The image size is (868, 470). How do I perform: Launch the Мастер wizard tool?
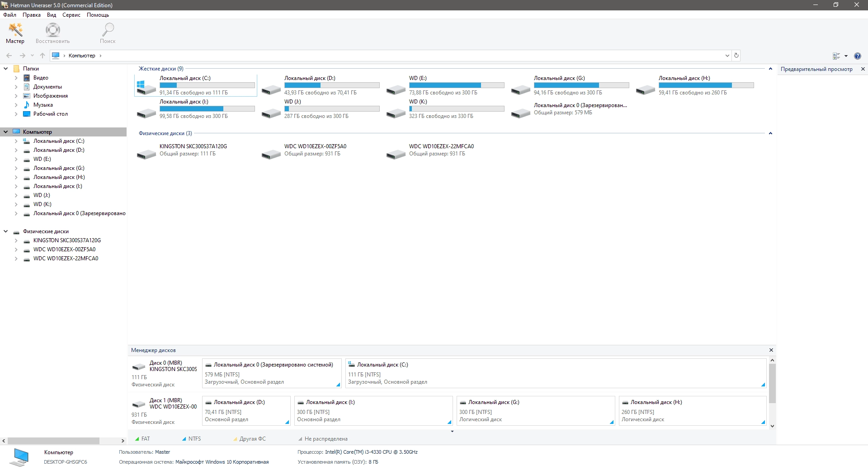(15, 33)
